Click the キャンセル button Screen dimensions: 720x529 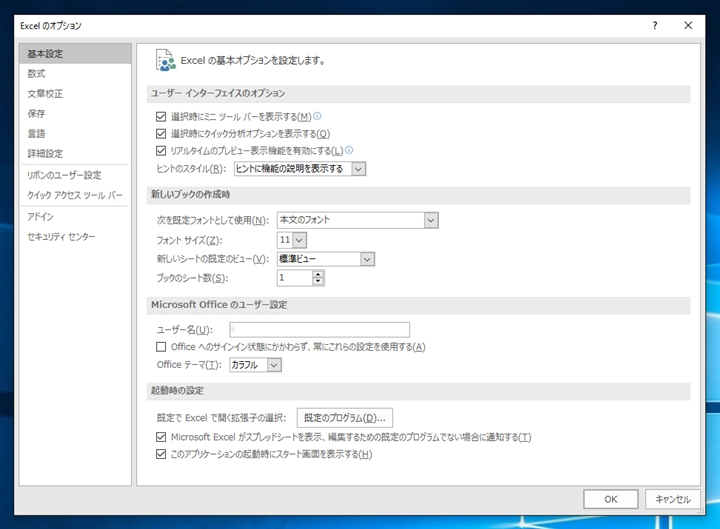click(673, 499)
